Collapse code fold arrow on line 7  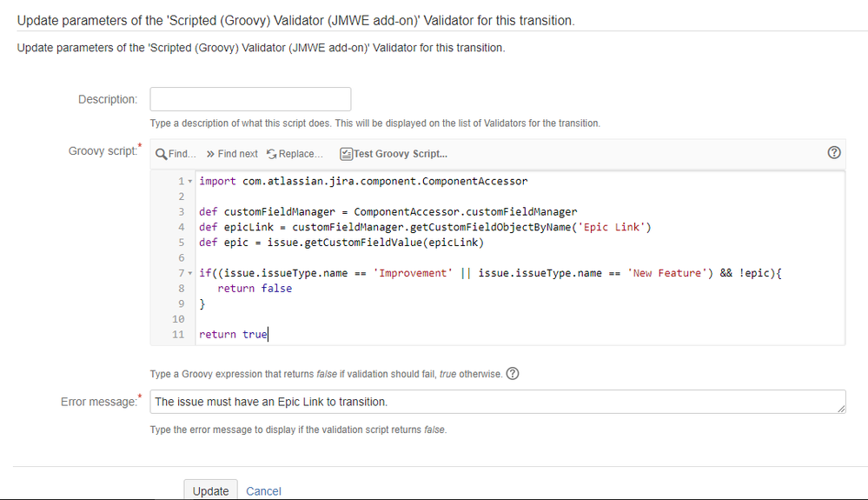pyautogui.click(x=190, y=274)
